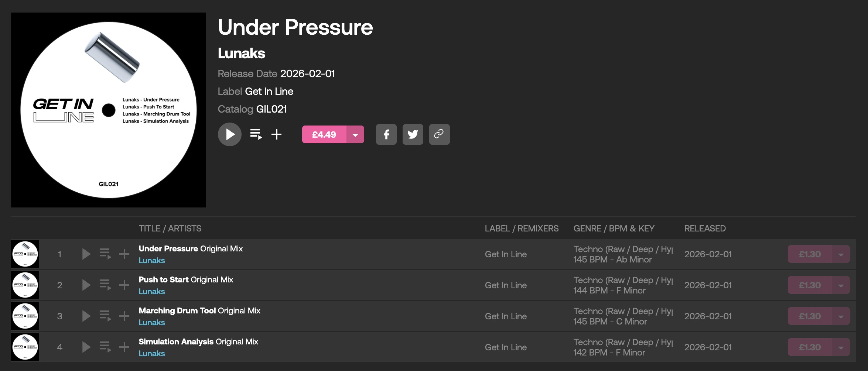868x371 pixels.
Task: Share the release on Facebook
Action: [386, 134]
